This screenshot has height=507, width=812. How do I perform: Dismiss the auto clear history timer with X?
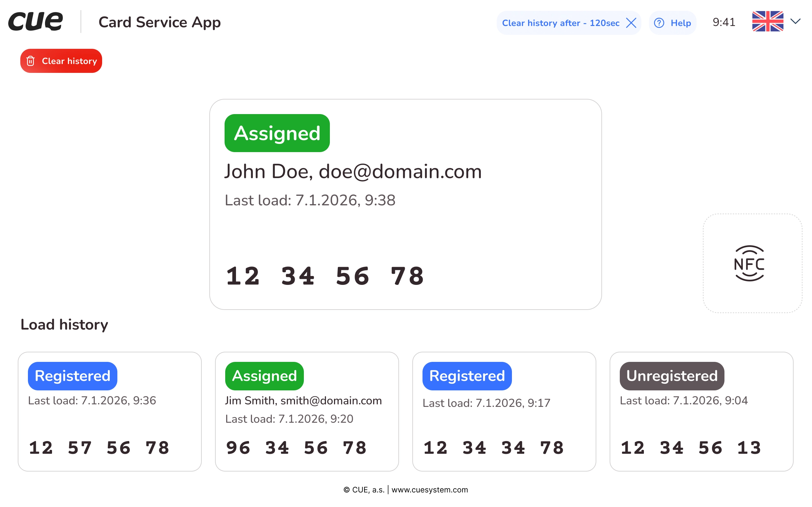click(x=631, y=23)
